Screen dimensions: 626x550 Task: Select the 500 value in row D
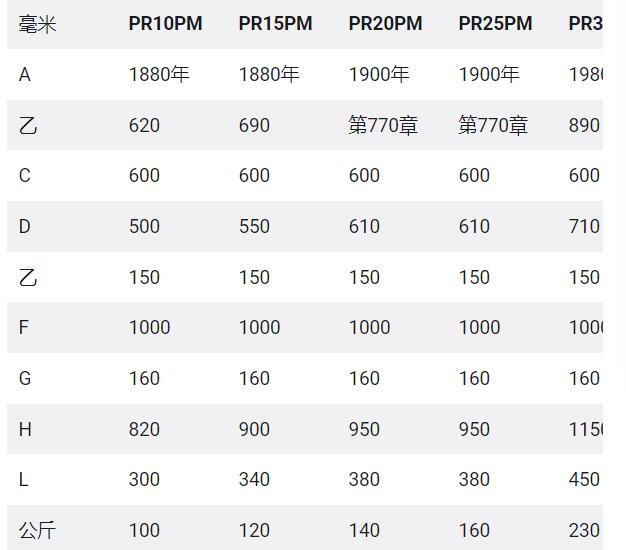click(x=144, y=226)
